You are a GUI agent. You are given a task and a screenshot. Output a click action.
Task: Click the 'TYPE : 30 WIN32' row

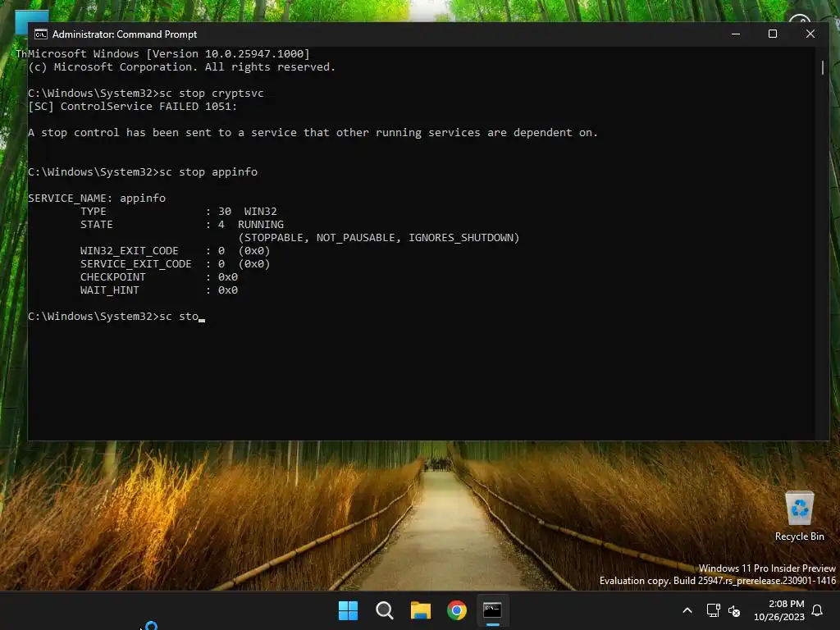tap(178, 211)
